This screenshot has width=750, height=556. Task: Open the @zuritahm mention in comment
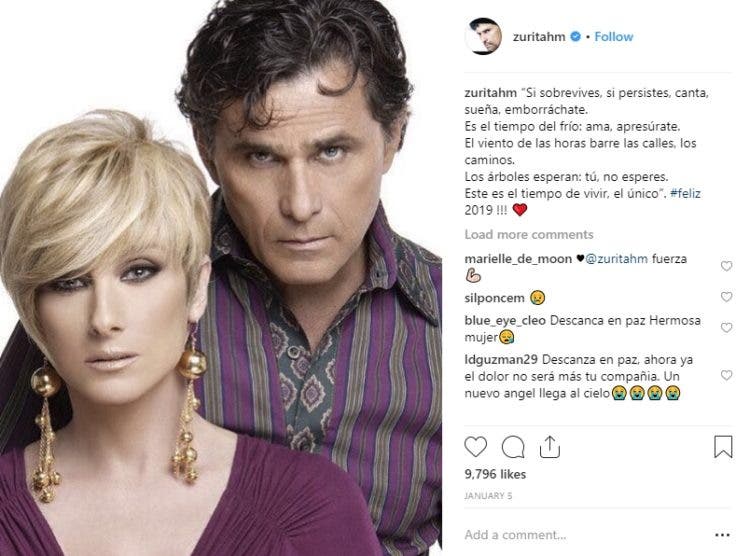pyautogui.click(x=617, y=259)
